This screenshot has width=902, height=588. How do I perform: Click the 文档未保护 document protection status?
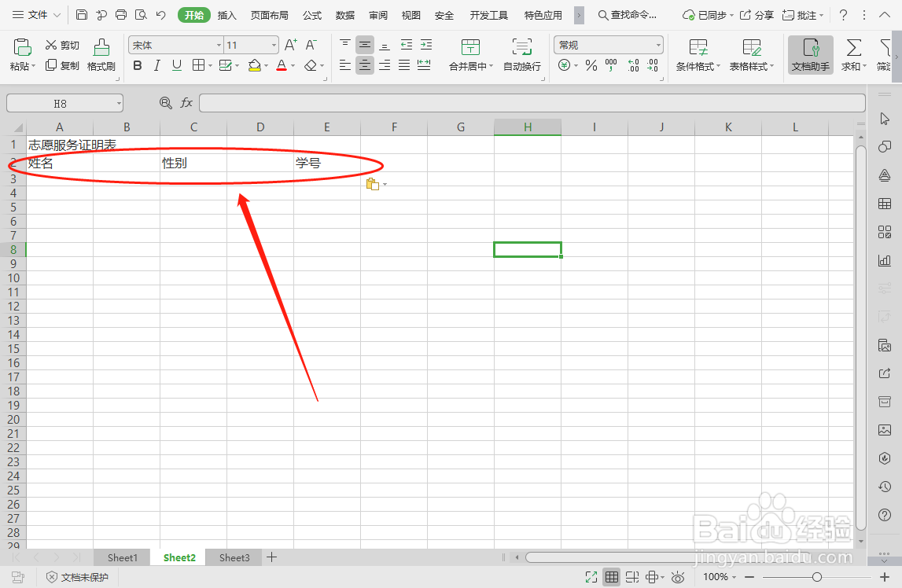(77, 577)
